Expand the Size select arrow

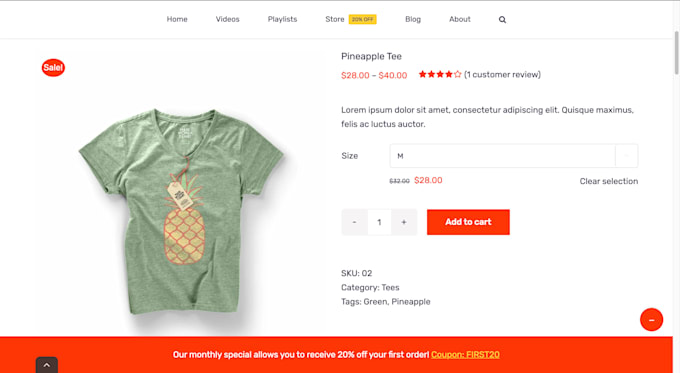pyautogui.click(x=627, y=156)
